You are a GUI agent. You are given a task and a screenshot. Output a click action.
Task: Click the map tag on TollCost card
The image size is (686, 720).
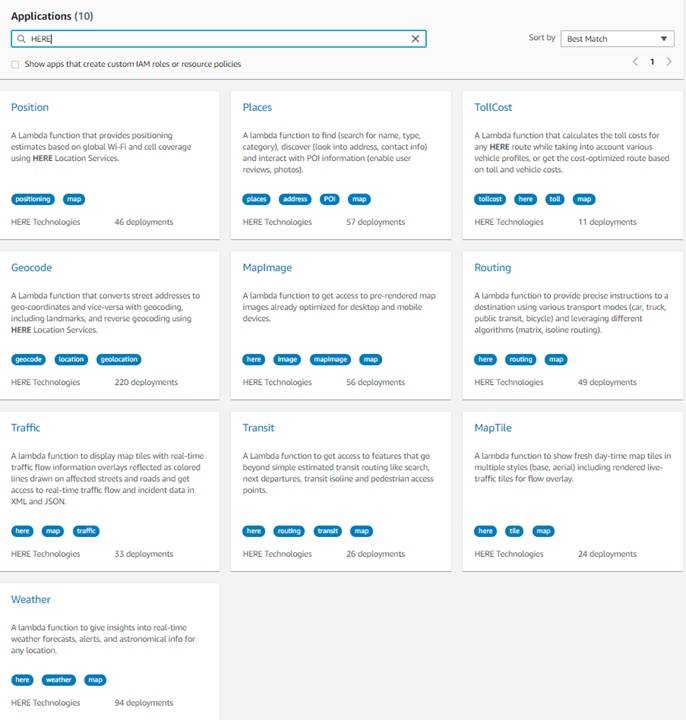coord(584,199)
